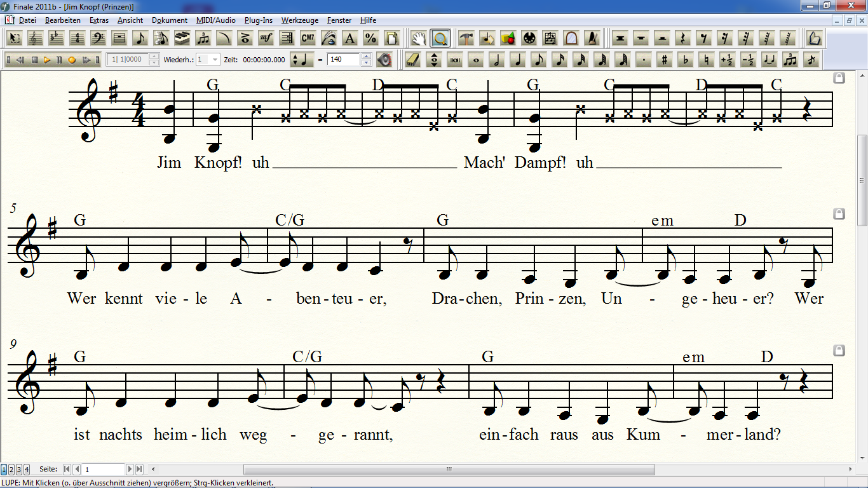Select the Clef tool
This screenshot has width=868, height=488.
coord(36,38)
